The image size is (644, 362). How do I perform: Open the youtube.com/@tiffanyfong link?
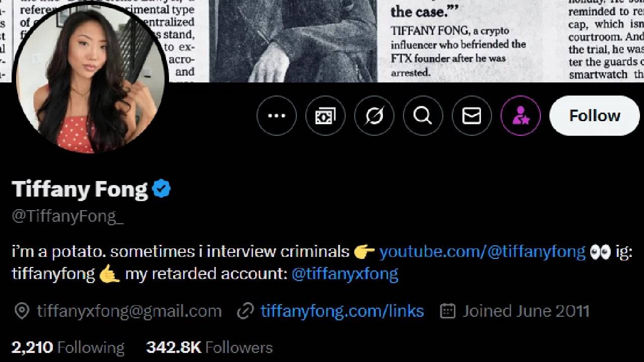coord(482,251)
